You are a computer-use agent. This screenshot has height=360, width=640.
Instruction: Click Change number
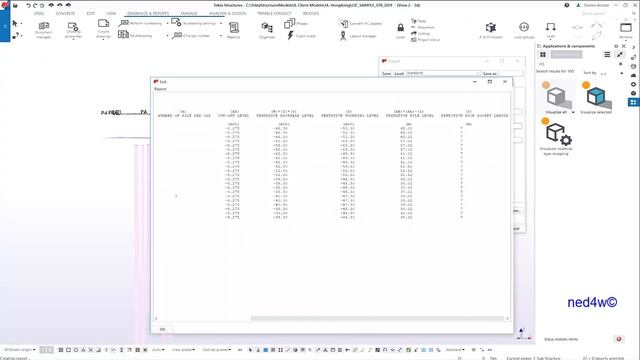(x=191, y=36)
